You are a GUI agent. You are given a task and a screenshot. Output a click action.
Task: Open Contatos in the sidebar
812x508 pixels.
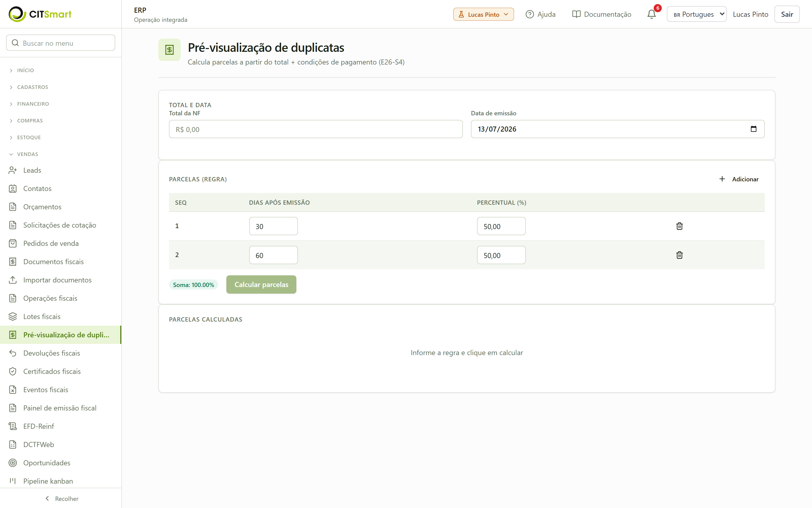61,188
